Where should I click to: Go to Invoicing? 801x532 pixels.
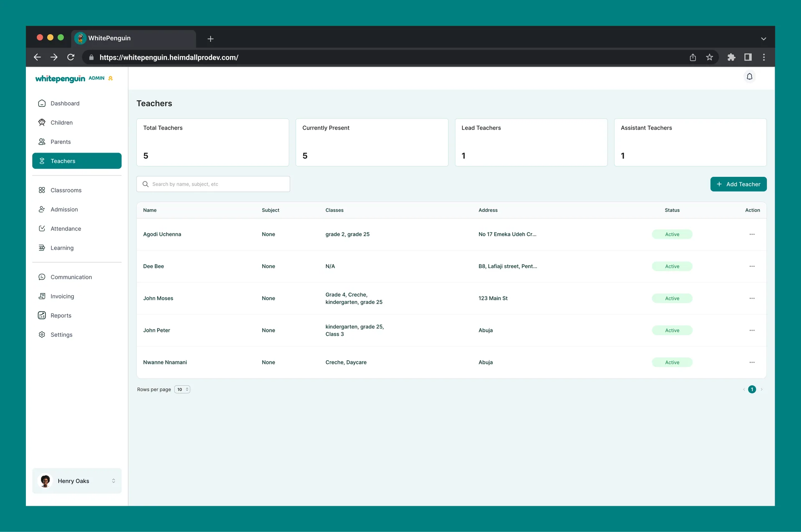(77, 296)
